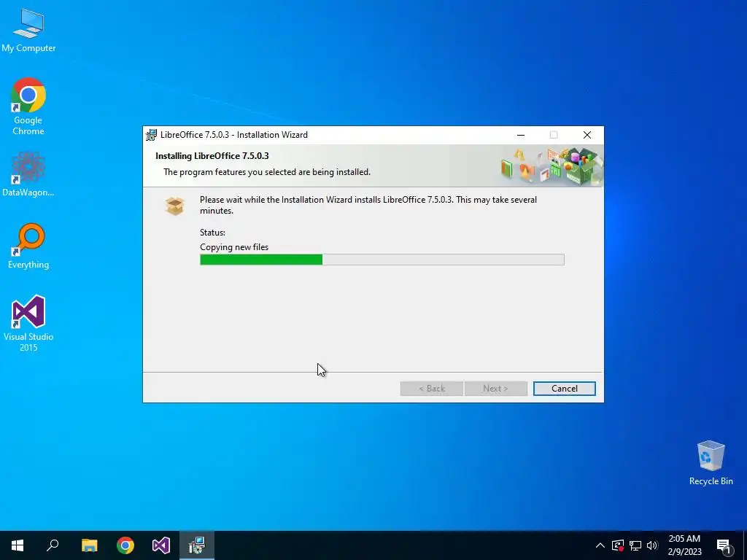Minimize the Installation Wizard window
The height and width of the screenshot is (560, 747).
521,135
